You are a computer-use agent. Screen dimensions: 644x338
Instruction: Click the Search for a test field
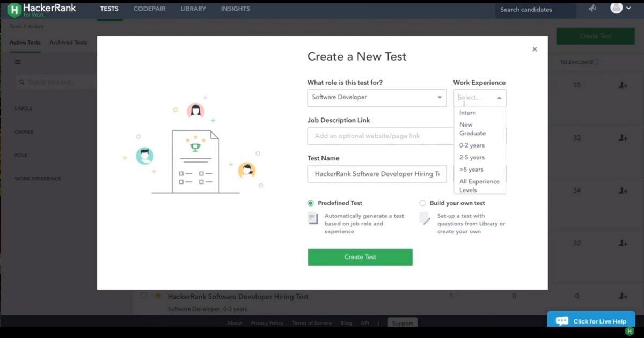(56, 82)
